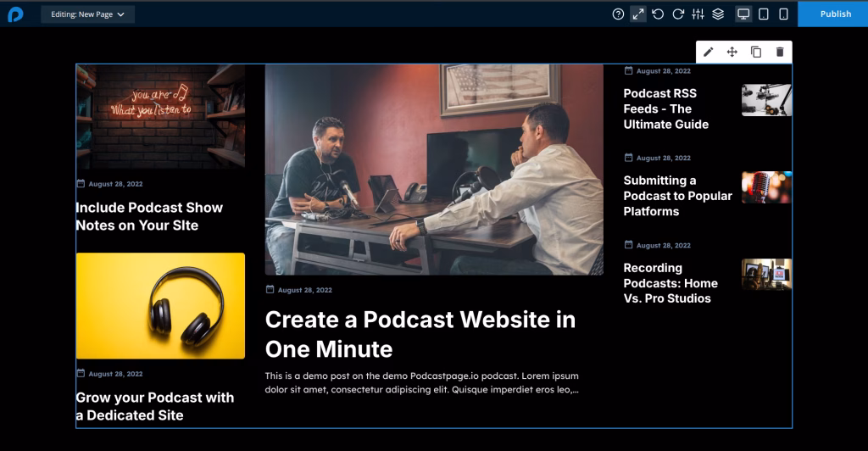Image resolution: width=868 pixels, height=451 pixels.
Task: Redo the last change
Action: [678, 14]
